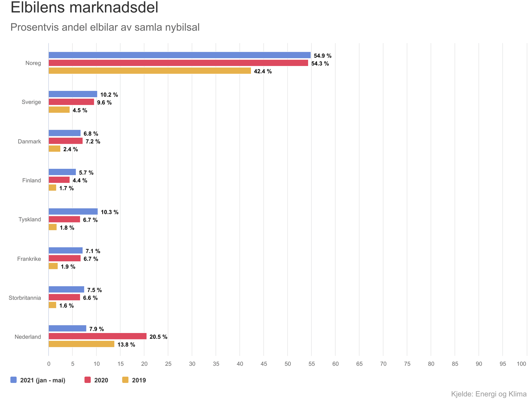This screenshot has width=532, height=399.
Task: Click the Danmark axis label
Action: click(29, 142)
